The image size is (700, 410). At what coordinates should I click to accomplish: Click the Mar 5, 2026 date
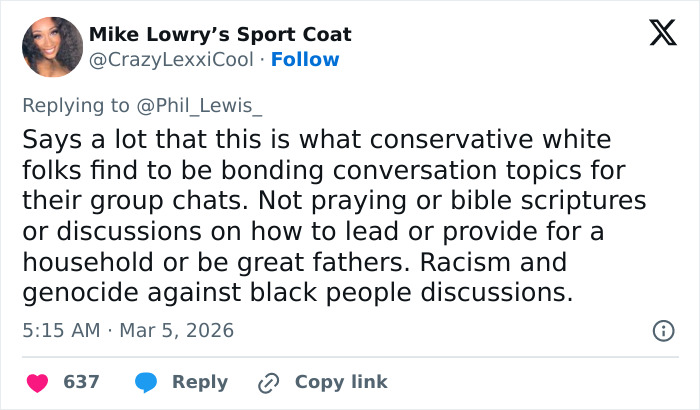pos(176,330)
